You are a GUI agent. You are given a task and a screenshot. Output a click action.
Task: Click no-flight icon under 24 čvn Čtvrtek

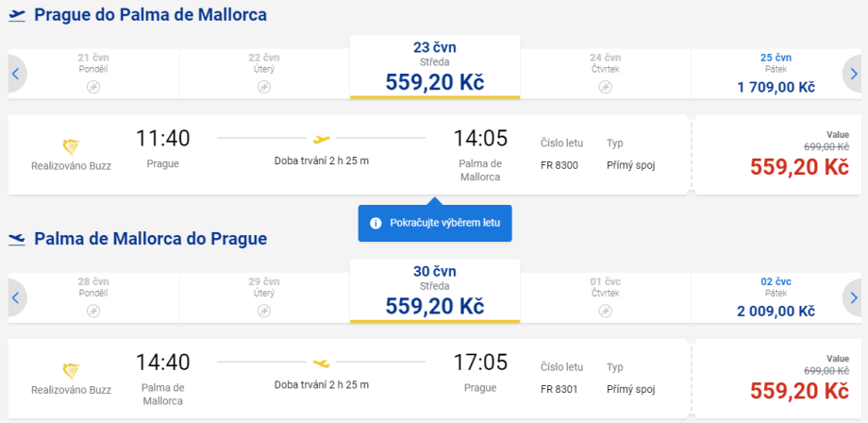click(605, 87)
